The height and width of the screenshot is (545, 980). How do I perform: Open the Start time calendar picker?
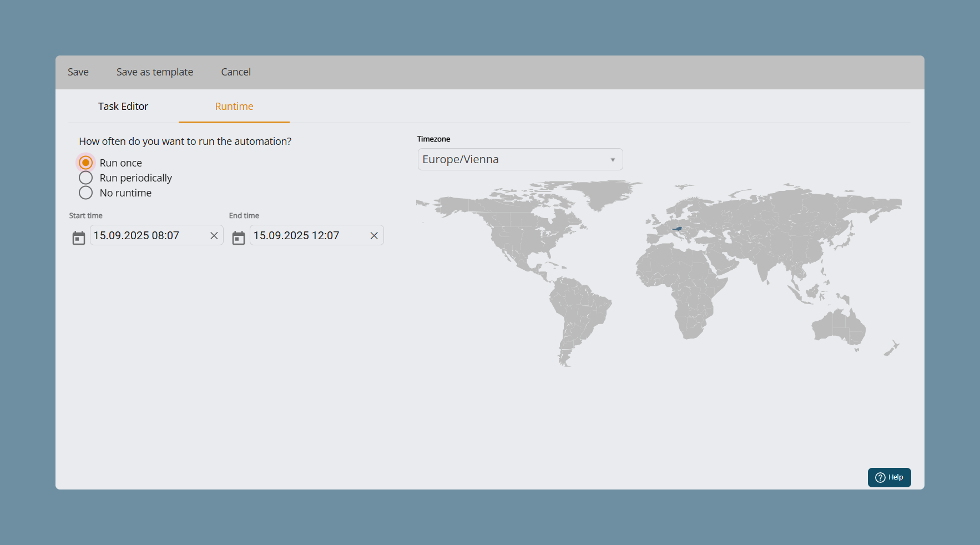[x=79, y=238]
